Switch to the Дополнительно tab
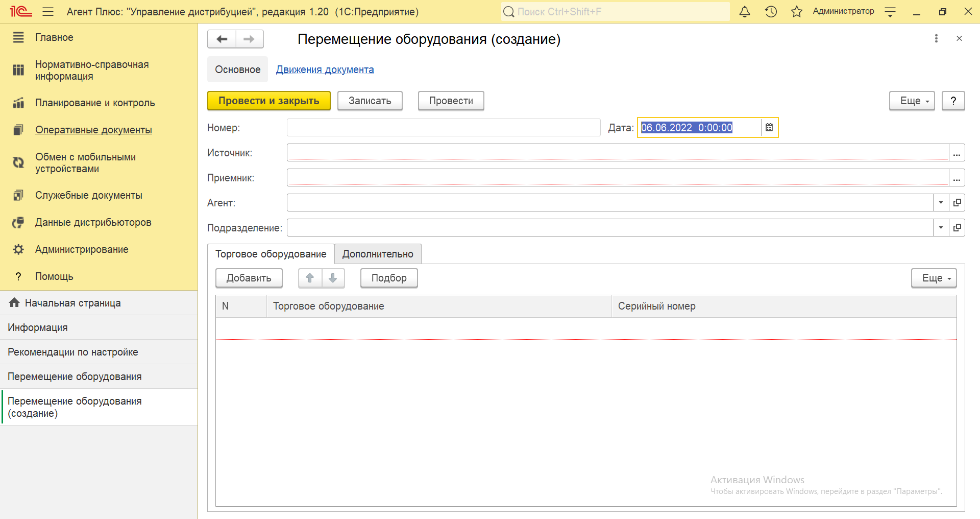 pos(378,254)
